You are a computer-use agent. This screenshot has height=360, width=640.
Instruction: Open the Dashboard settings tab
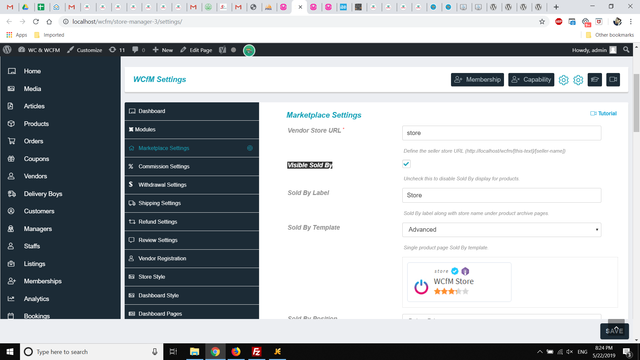pos(192,111)
